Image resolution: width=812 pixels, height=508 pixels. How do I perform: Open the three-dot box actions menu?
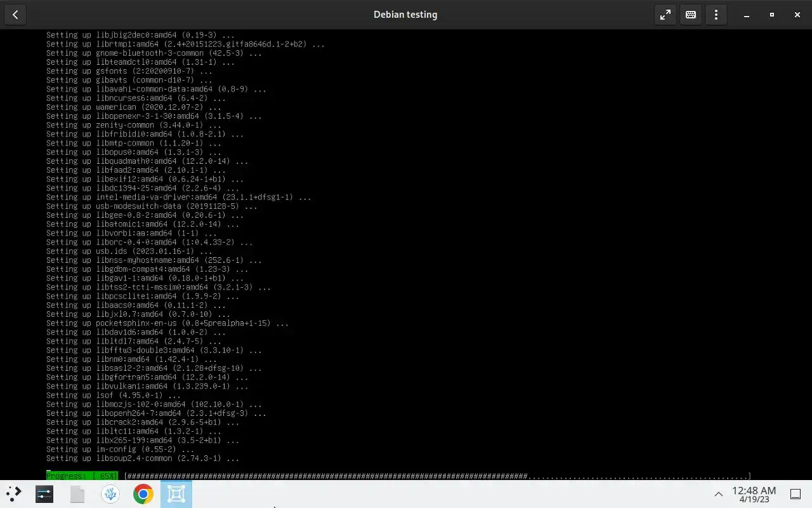[x=716, y=15]
